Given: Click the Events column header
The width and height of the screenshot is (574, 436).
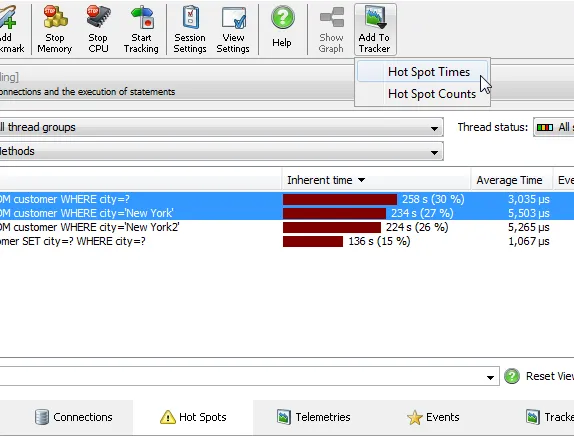Looking at the screenshot, I should [x=564, y=180].
